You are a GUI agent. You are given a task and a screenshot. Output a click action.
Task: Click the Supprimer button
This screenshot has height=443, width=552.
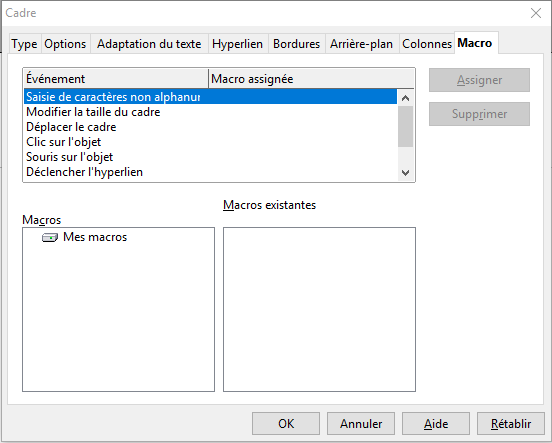(x=479, y=114)
